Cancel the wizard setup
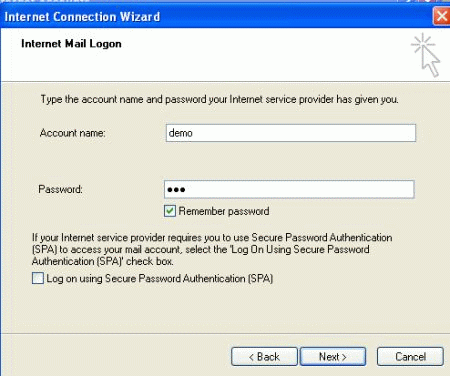 (410, 357)
